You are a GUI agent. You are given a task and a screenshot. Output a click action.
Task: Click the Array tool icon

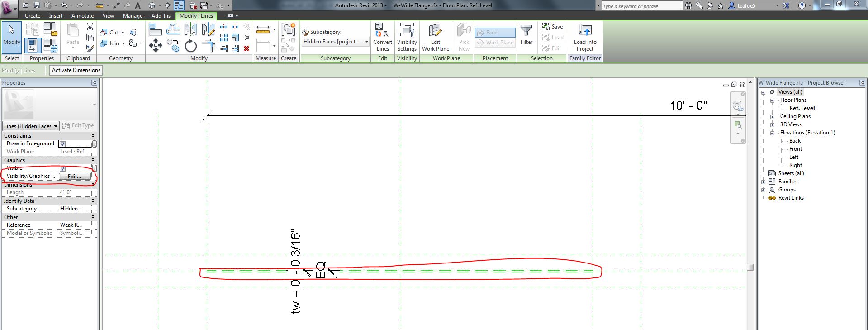point(224,38)
